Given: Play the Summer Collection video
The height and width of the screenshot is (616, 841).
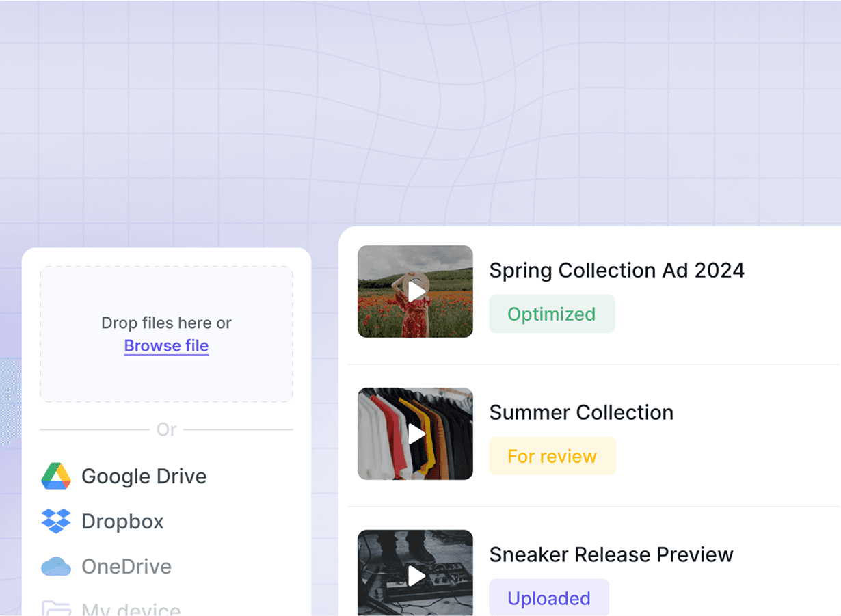Looking at the screenshot, I should coord(416,433).
